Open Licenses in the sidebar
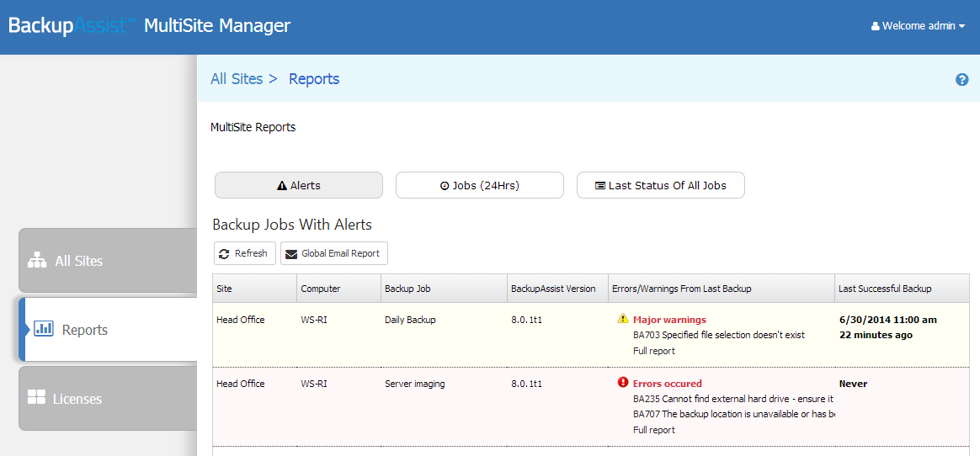This screenshot has width=980, height=456. pyautogui.click(x=108, y=399)
